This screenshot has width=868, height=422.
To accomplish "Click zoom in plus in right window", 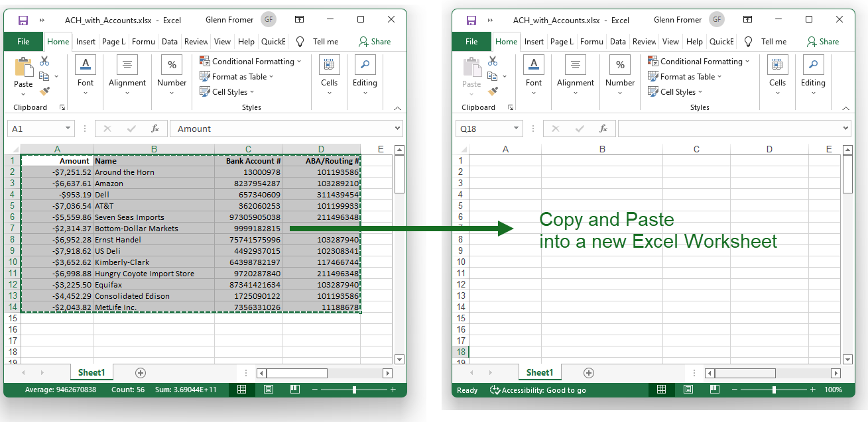I will point(812,390).
